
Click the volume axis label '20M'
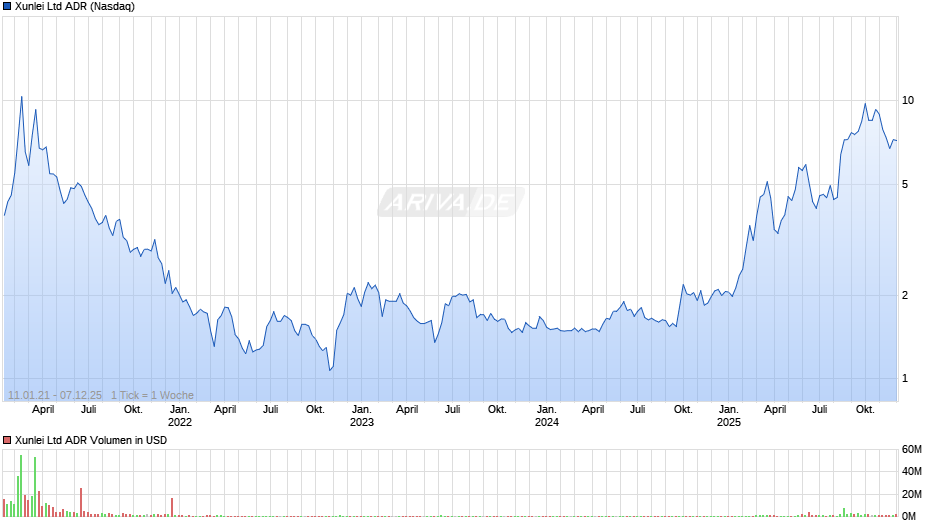[911, 494]
